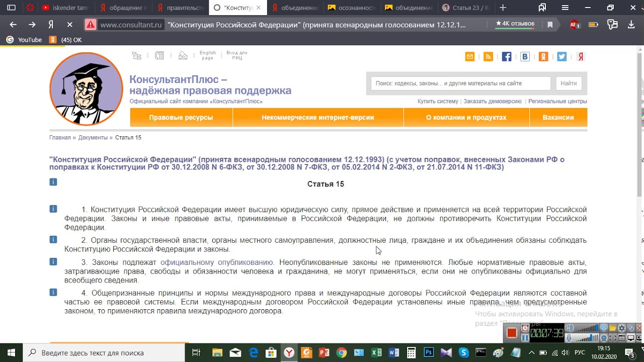Adjust the recorder microphone level slider
The height and width of the screenshot is (362, 644).
pyautogui.click(x=588, y=338)
